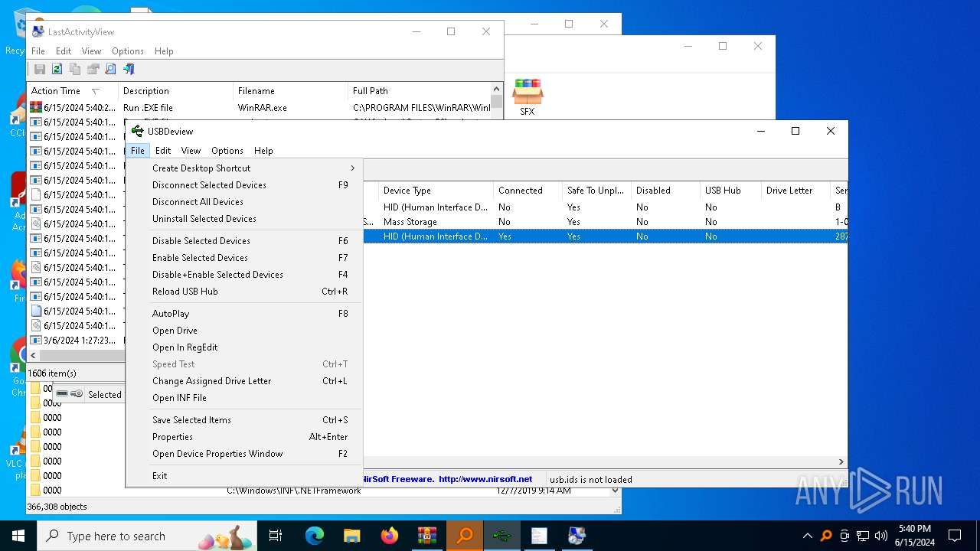The image size is (980, 551).
Task: Click Exit icon in LastActivityView toolbar
Action: click(x=128, y=69)
